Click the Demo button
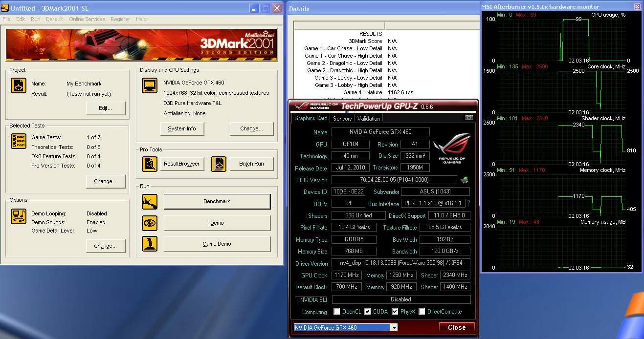The height and width of the screenshot is (339, 644). click(x=217, y=223)
